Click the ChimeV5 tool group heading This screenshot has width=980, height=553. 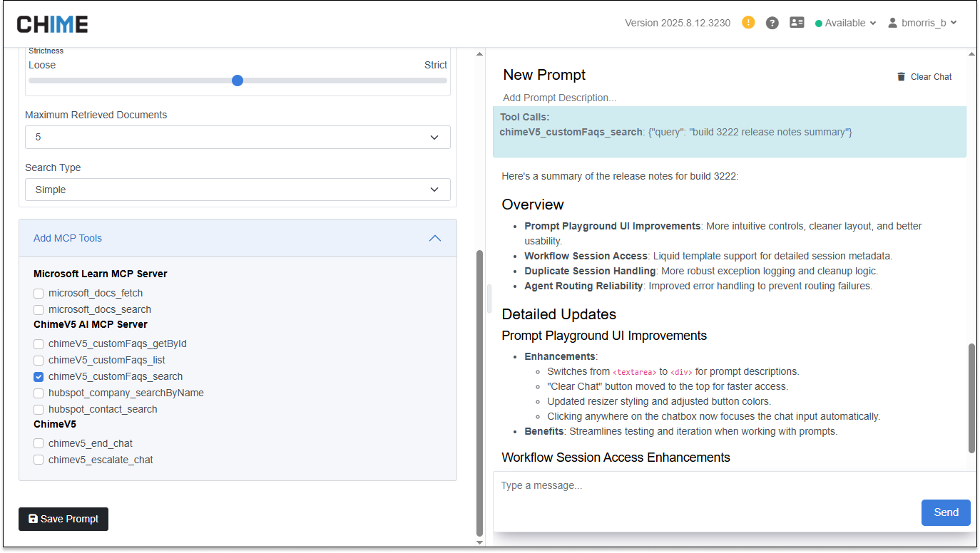pos(55,424)
